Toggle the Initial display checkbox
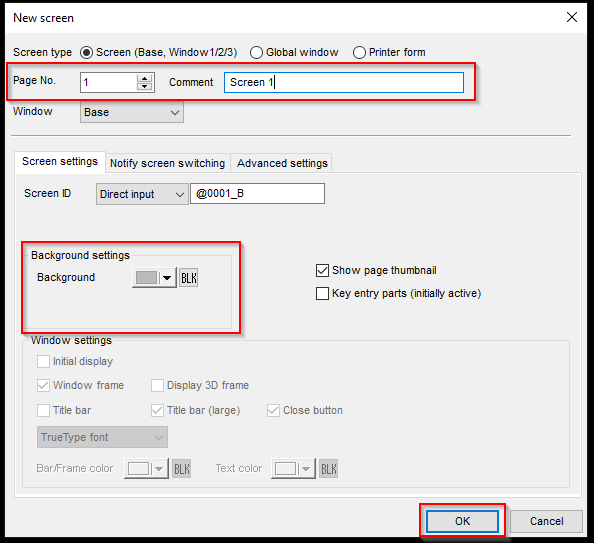This screenshot has height=543, width=594. [43, 361]
